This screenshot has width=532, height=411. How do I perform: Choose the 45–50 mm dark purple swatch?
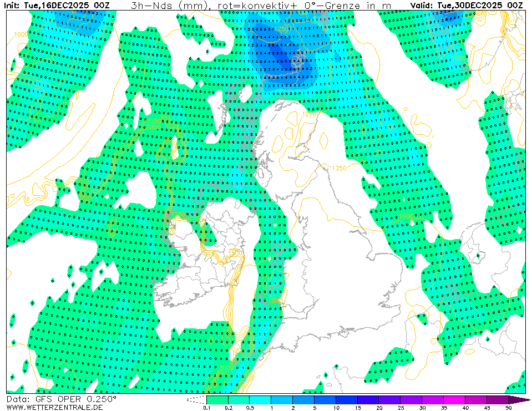click(497, 399)
